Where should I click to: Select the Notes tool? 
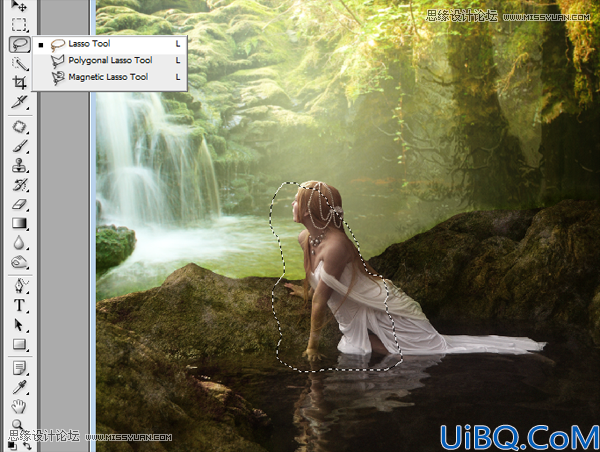click(x=19, y=368)
